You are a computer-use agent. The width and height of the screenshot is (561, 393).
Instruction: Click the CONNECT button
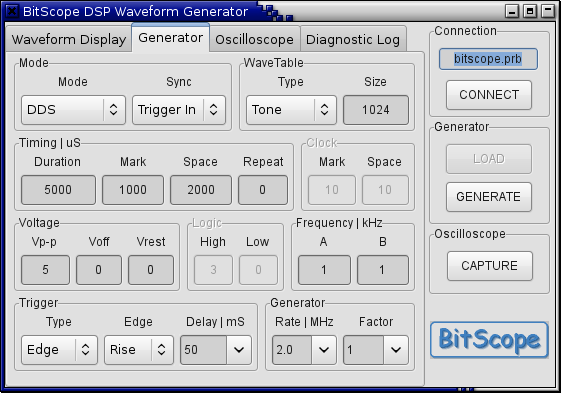[489, 95]
